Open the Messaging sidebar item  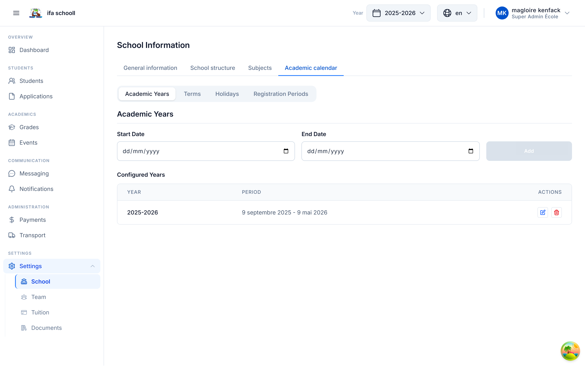pyautogui.click(x=34, y=173)
